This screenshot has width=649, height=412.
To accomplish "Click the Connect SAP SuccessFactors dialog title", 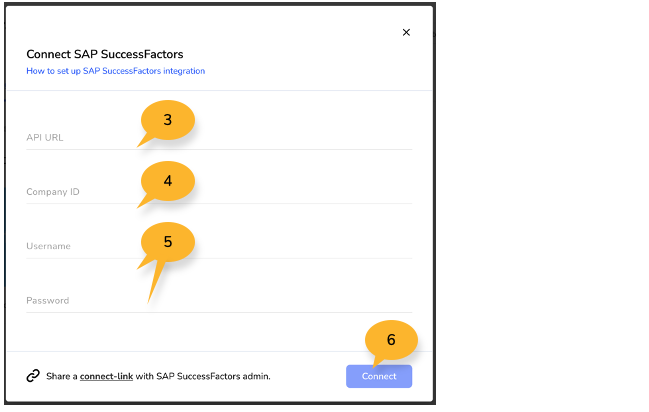I will click(x=105, y=54).
